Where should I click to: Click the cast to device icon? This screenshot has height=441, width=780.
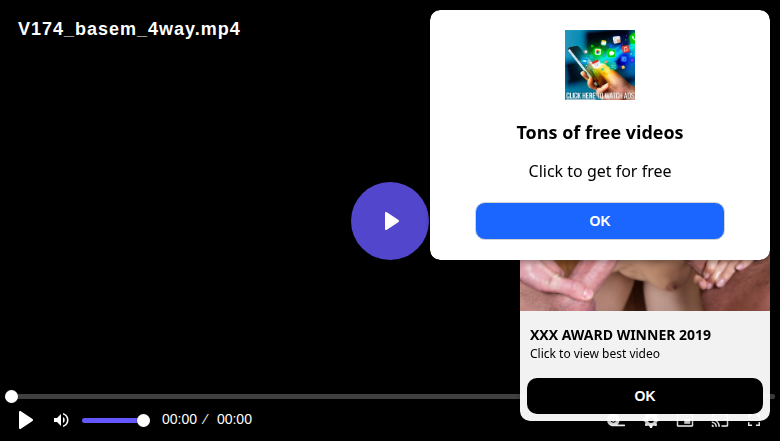[x=720, y=423]
